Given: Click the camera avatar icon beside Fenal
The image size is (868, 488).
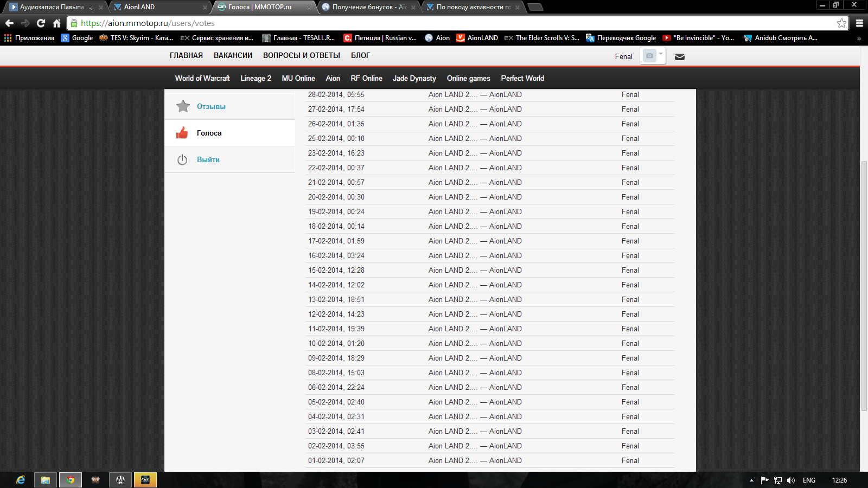Looking at the screenshot, I should click(649, 56).
